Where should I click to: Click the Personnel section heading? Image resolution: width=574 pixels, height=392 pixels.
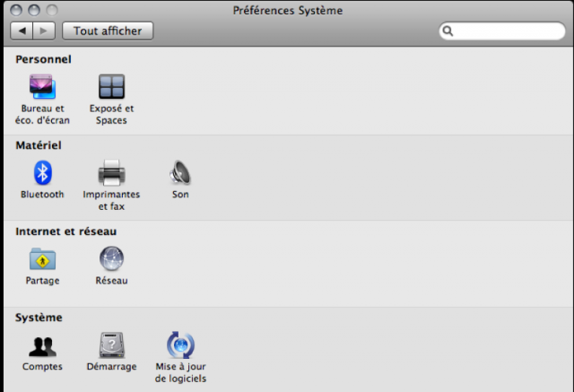click(x=43, y=59)
